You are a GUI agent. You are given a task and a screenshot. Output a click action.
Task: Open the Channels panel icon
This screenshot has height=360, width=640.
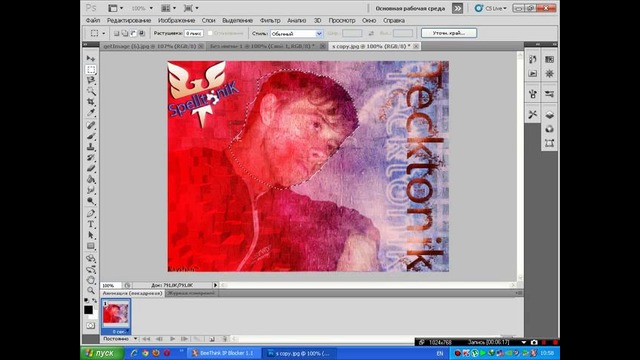coord(549,129)
